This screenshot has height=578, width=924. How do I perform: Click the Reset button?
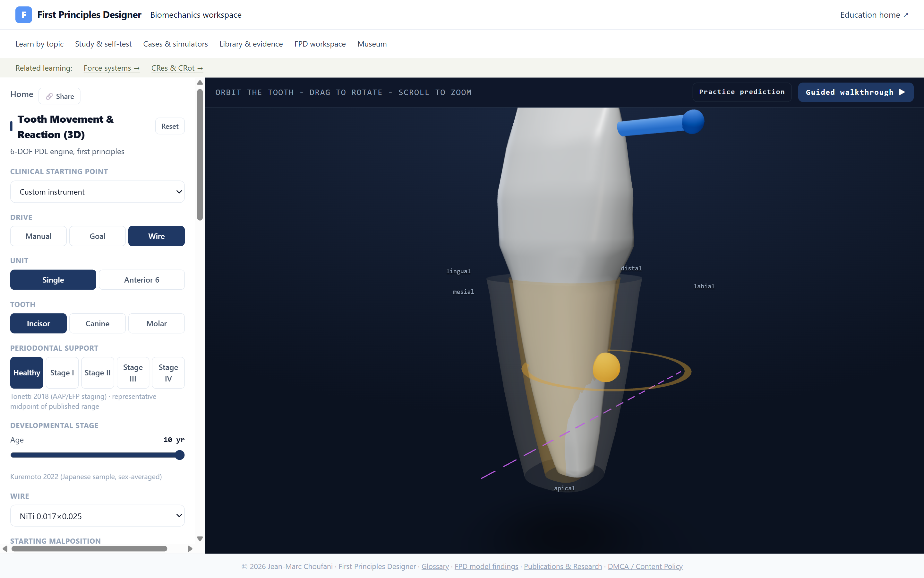[x=170, y=126]
